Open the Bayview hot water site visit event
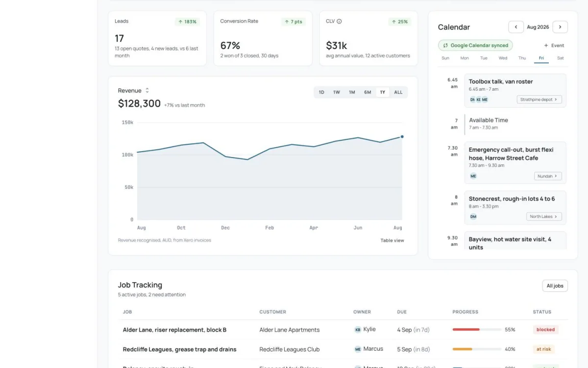The width and height of the screenshot is (588, 368). [515, 240]
